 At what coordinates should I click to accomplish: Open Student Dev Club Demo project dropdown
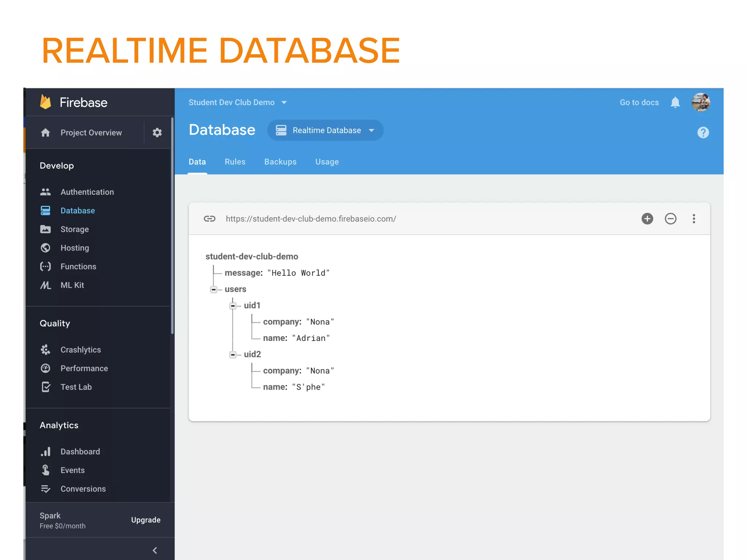pyautogui.click(x=238, y=102)
